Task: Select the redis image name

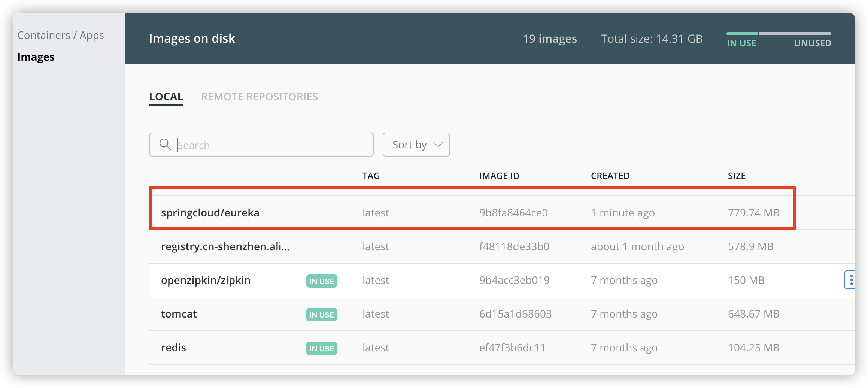Action: [173, 348]
